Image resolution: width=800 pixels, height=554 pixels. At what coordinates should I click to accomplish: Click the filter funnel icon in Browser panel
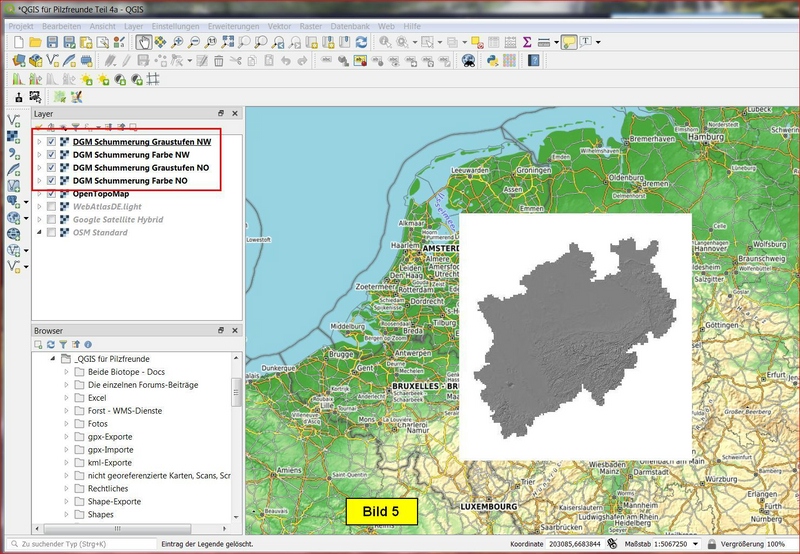(x=63, y=345)
